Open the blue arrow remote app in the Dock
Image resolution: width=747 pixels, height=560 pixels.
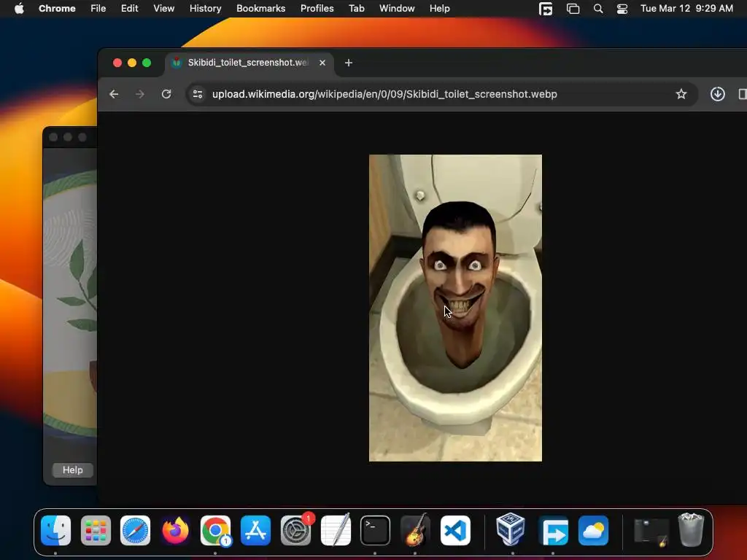pyautogui.click(x=553, y=531)
